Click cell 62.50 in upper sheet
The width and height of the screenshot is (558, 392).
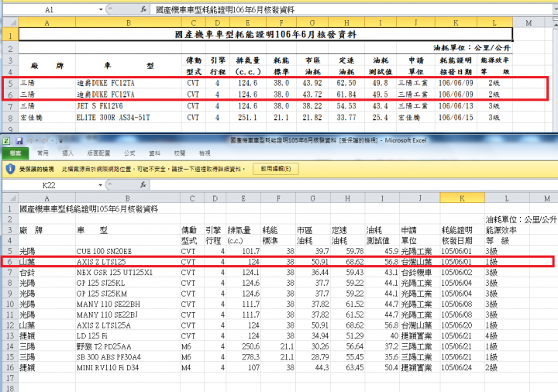(x=346, y=83)
